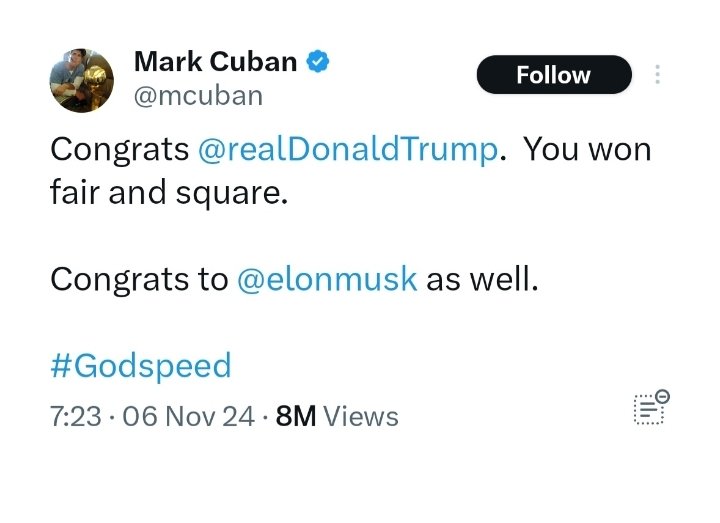Open the @realDonaldTrump mention
Screen dimensions: 720x523
(348, 150)
